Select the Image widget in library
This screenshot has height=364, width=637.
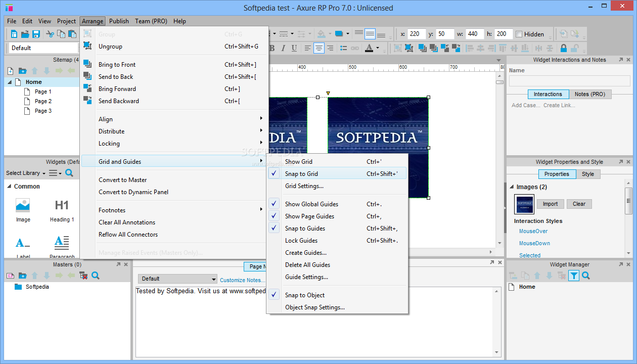tap(23, 210)
